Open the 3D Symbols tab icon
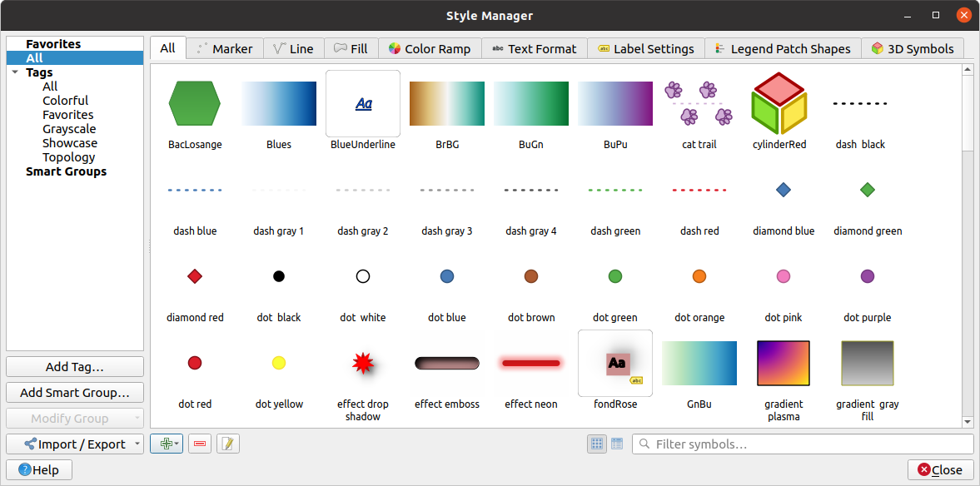 (878, 48)
